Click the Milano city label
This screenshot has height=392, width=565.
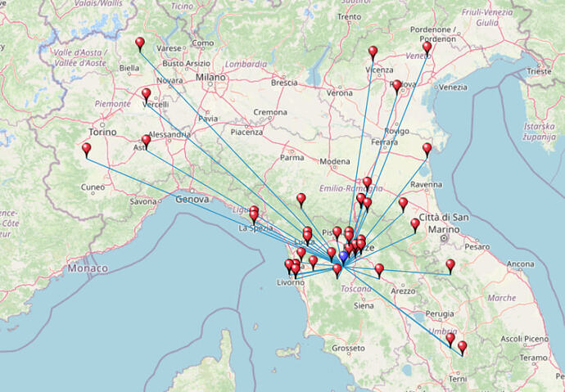click(210, 77)
